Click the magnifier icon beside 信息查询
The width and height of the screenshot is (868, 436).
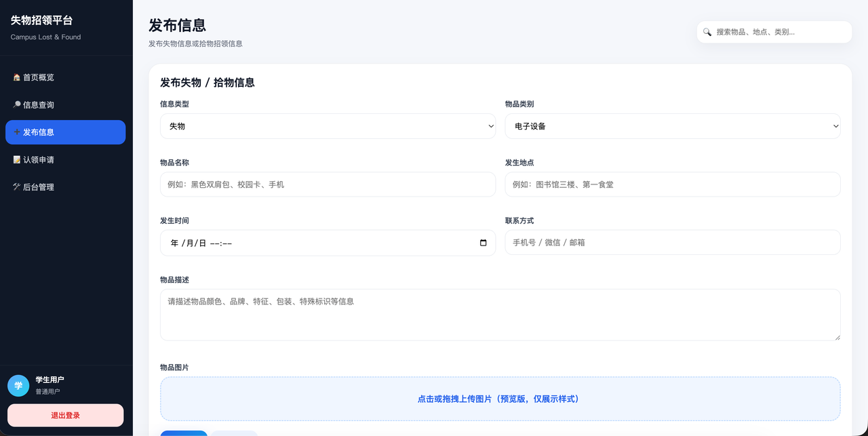click(x=17, y=105)
